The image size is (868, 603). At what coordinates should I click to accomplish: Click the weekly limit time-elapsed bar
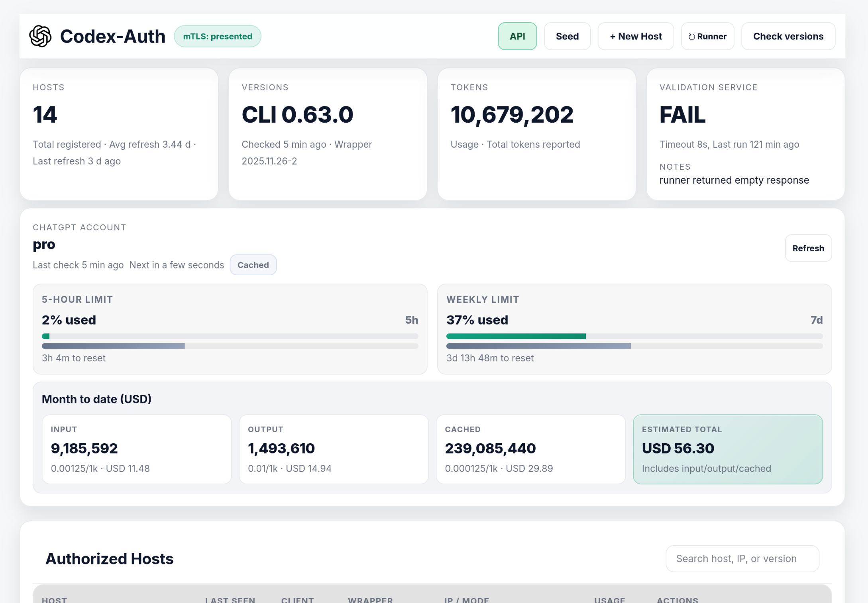click(x=538, y=346)
